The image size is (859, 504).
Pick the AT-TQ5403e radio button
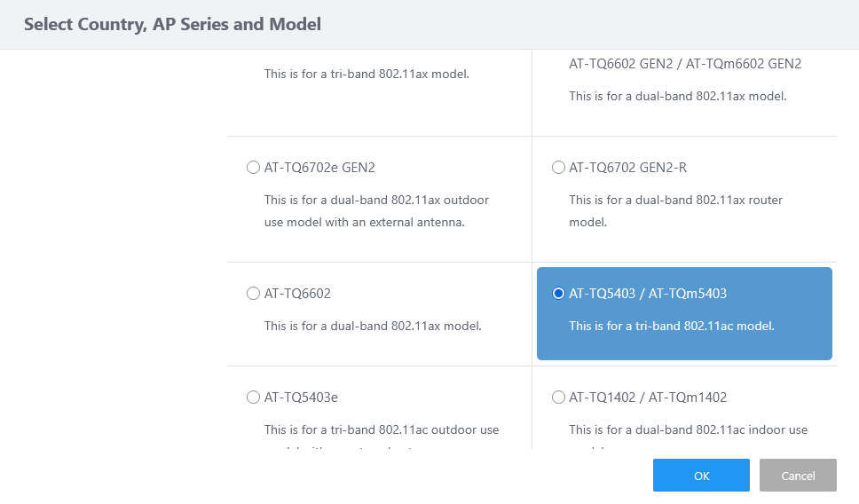pos(253,398)
